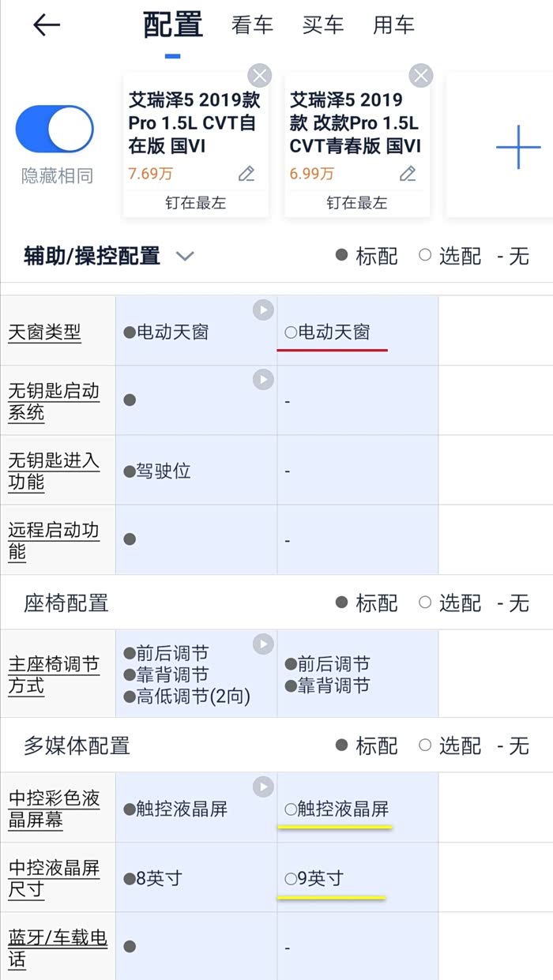Image resolution: width=553 pixels, height=980 pixels.
Task: Pin first car with 钉在最左
Action: click(195, 203)
